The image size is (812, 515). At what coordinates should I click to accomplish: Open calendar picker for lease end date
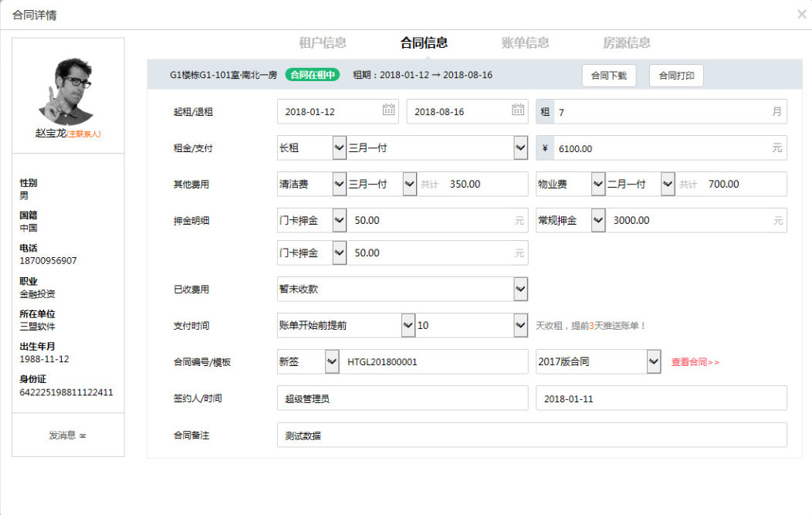[518, 110]
